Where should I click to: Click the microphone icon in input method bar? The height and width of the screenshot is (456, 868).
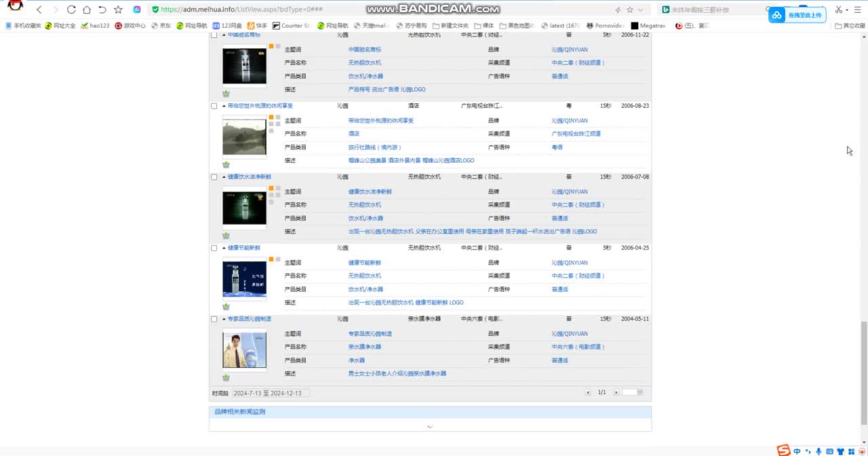pyautogui.click(x=818, y=451)
